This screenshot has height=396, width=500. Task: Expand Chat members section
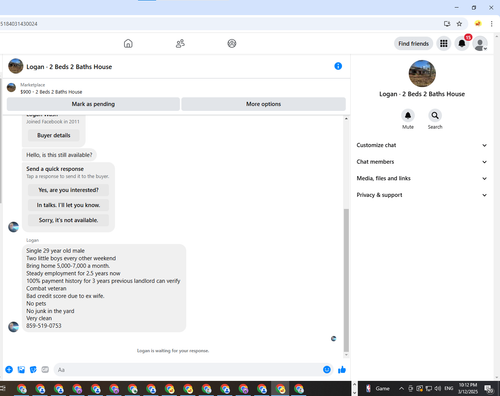click(x=422, y=162)
